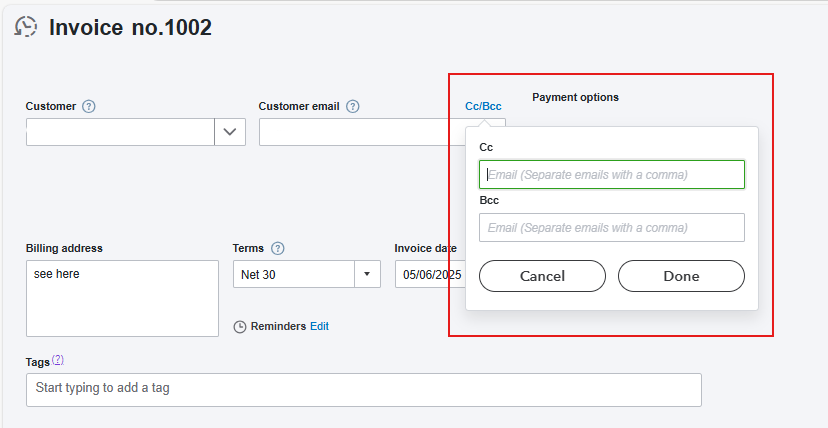The height and width of the screenshot is (428, 828).
Task: Focus the Cc email input field
Action: [x=612, y=175]
